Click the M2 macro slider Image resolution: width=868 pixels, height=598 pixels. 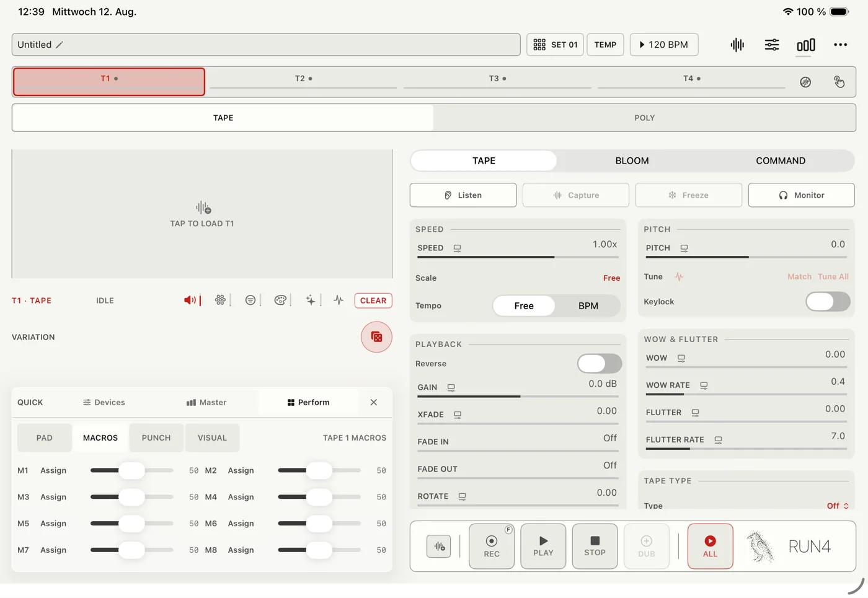point(319,470)
